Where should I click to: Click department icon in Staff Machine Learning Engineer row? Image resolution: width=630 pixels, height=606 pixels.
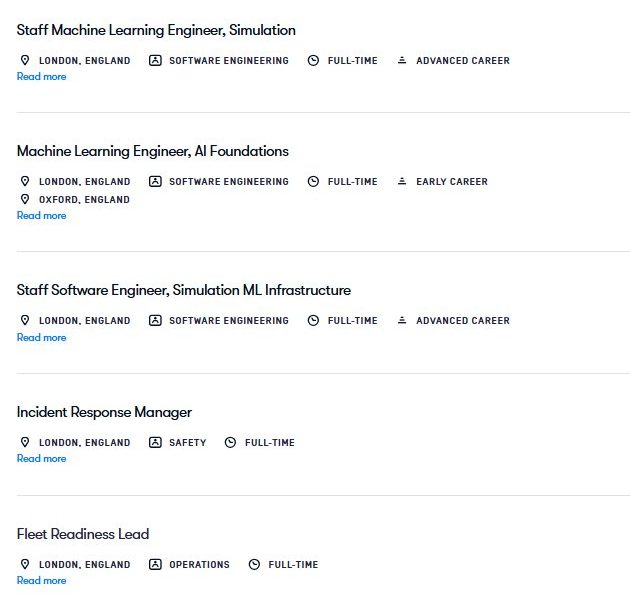pyautogui.click(x=155, y=61)
